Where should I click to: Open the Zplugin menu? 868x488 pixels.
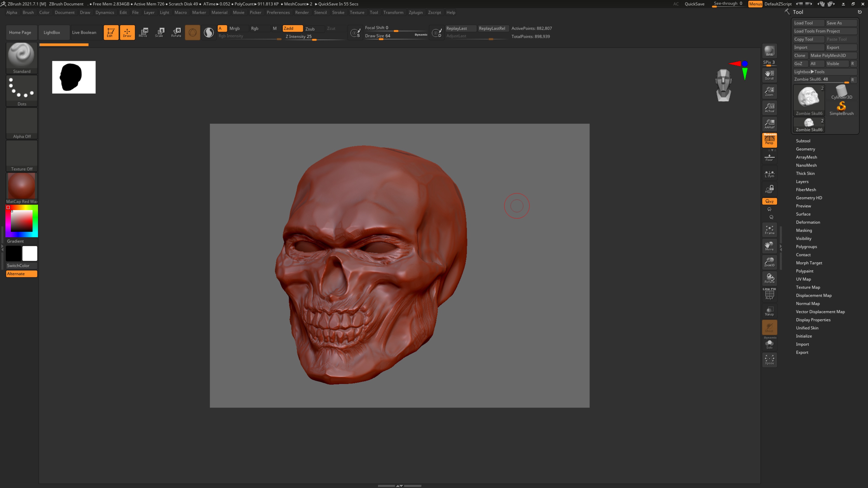415,12
